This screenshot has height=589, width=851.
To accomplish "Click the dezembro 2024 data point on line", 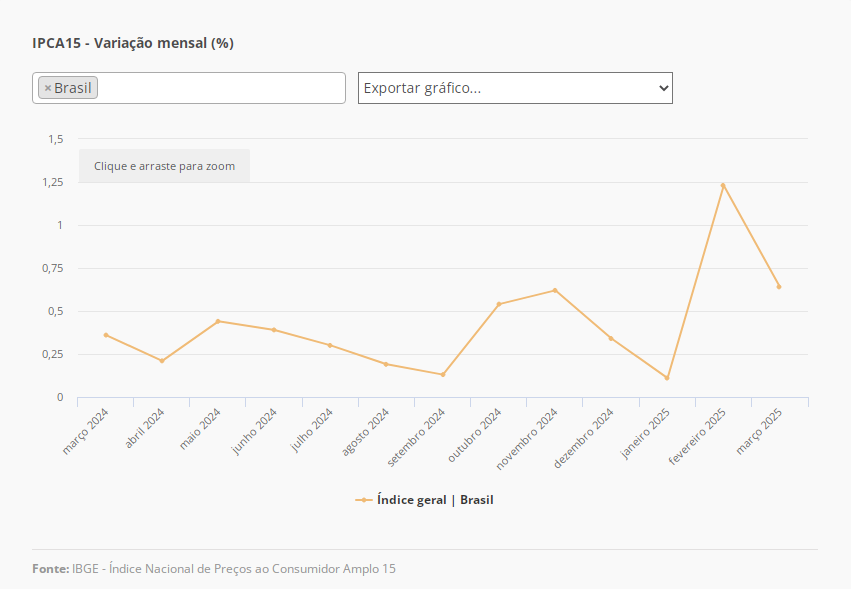I will click(x=611, y=338).
